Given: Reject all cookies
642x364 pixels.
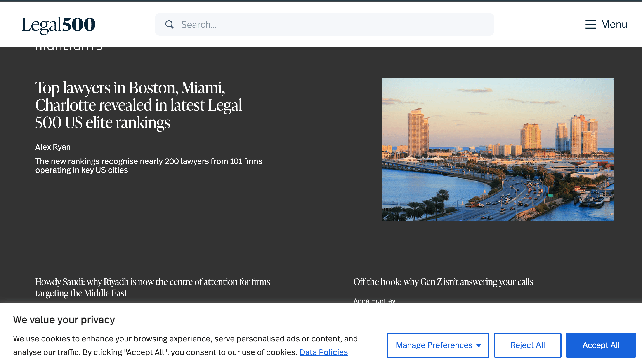Looking at the screenshot, I should click(x=527, y=345).
